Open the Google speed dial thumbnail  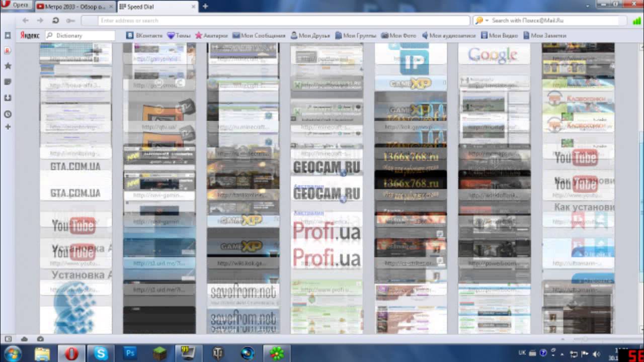click(x=494, y=54)
